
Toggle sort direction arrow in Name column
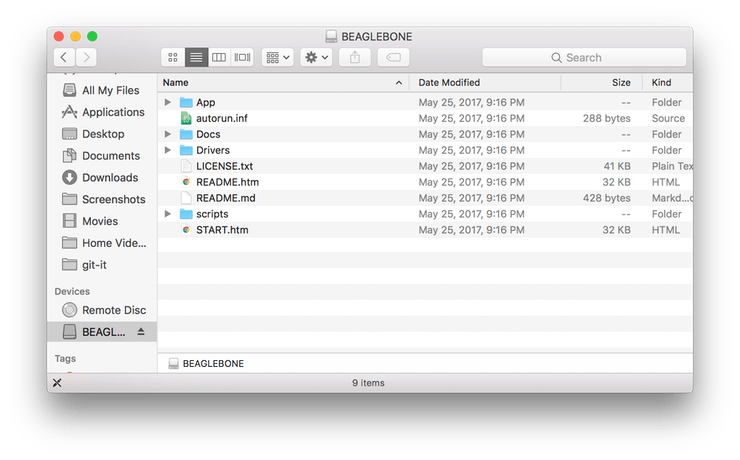click(399, 83)
